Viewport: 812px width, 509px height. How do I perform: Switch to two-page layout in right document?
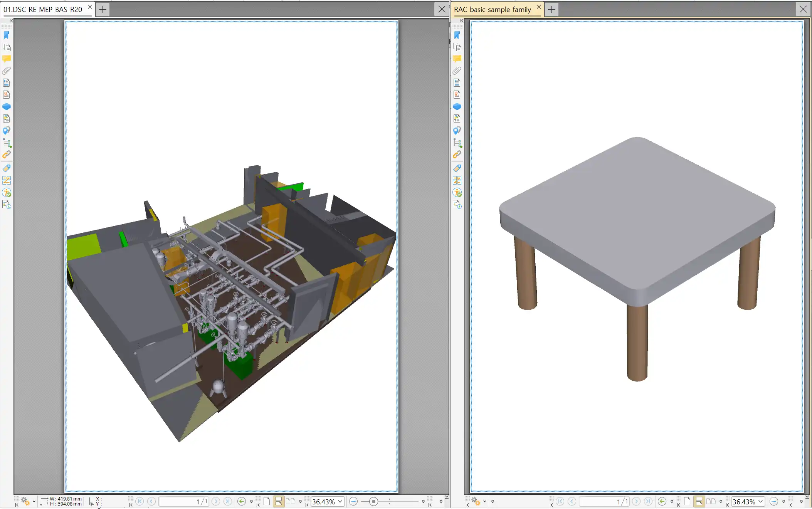711,501
